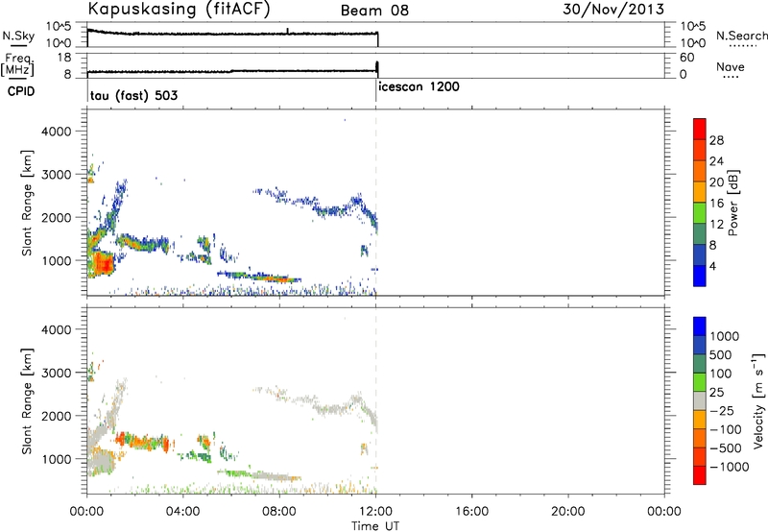Click the 'Freq. [MHz]' axis label

click(17, 65)
